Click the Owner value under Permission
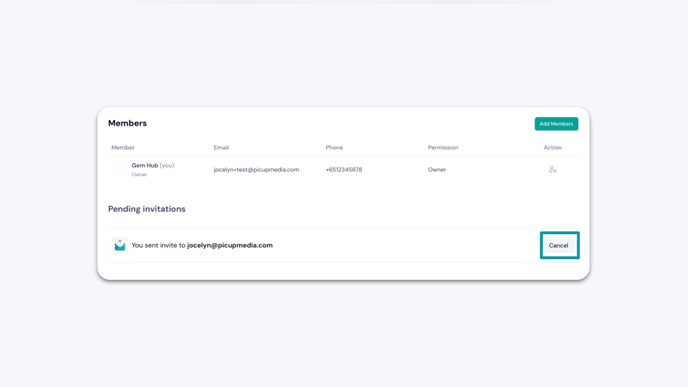The width and height of the screenshot is (688, 387). 437,169
